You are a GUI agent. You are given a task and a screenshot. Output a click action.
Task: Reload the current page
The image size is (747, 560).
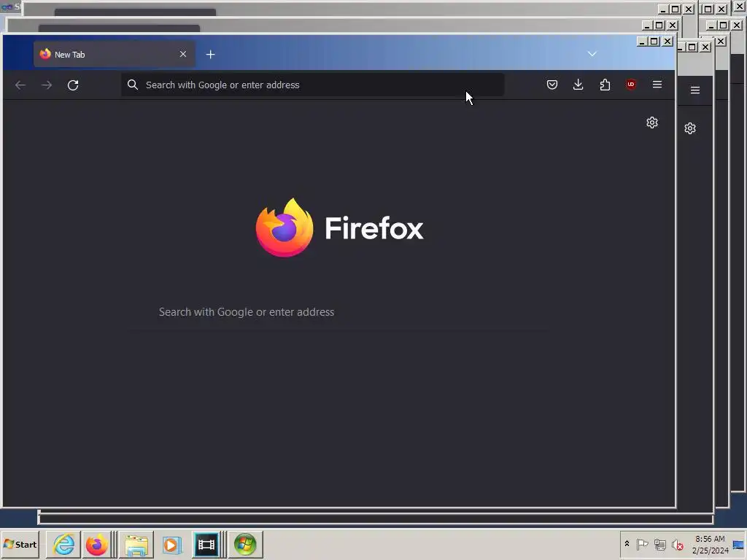(73, 85)
